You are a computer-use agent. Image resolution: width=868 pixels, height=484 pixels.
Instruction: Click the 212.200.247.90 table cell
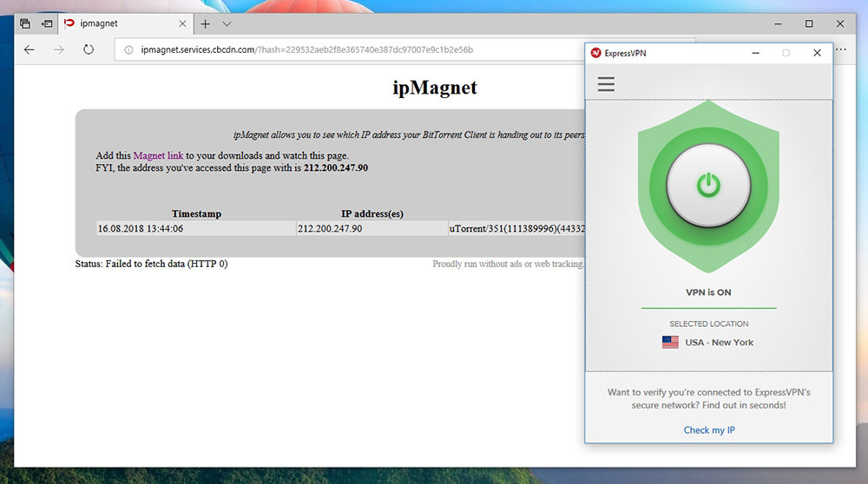[x=372, y=228]
